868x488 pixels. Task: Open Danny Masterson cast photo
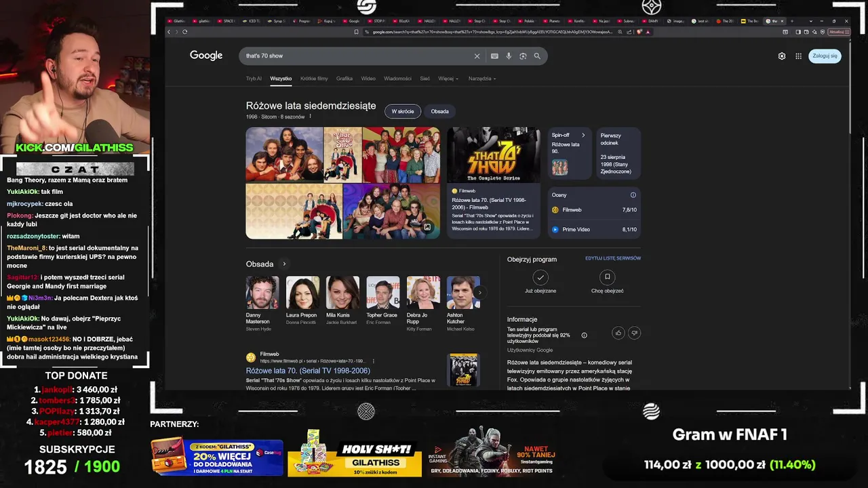pos(262,293)
